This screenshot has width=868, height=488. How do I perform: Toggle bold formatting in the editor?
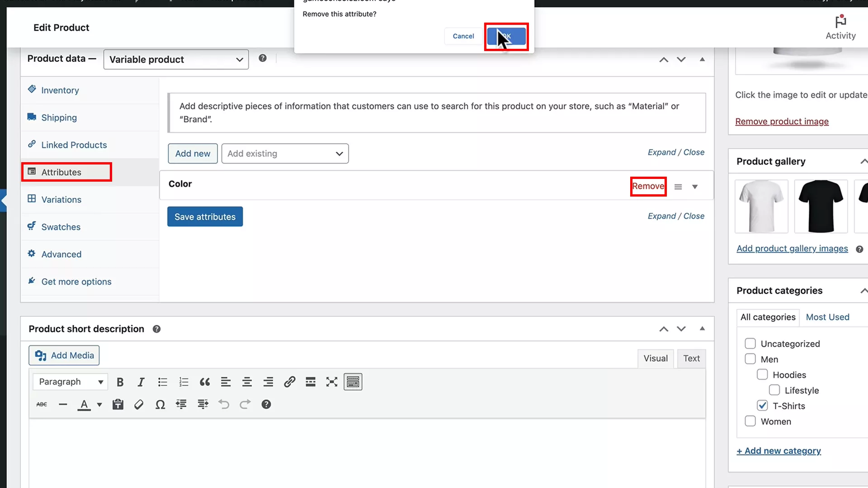pyautogui.click(x=119, y=382)
